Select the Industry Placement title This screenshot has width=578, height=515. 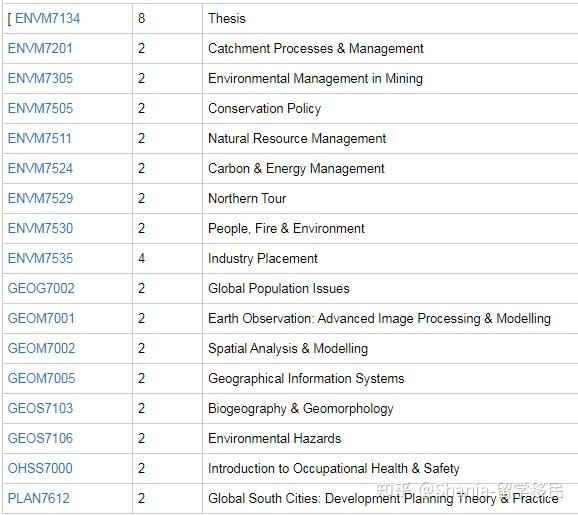coord(263,258)
